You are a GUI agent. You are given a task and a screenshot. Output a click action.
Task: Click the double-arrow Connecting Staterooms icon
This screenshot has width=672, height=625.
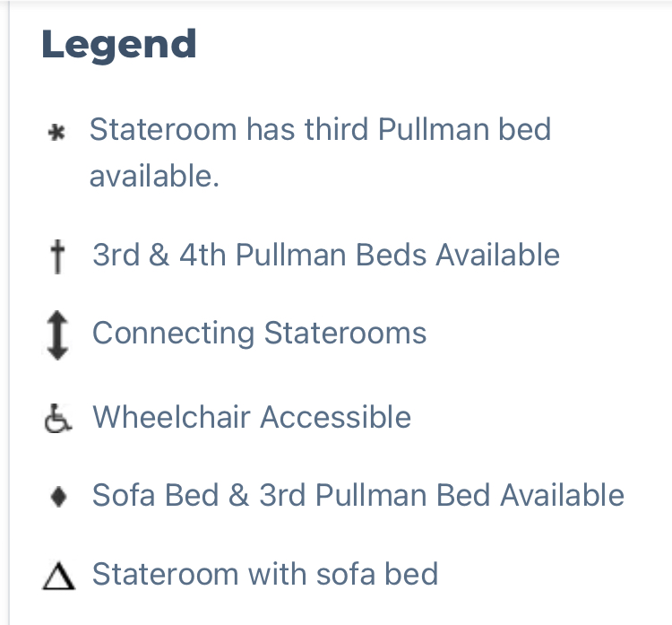[57, 335]
